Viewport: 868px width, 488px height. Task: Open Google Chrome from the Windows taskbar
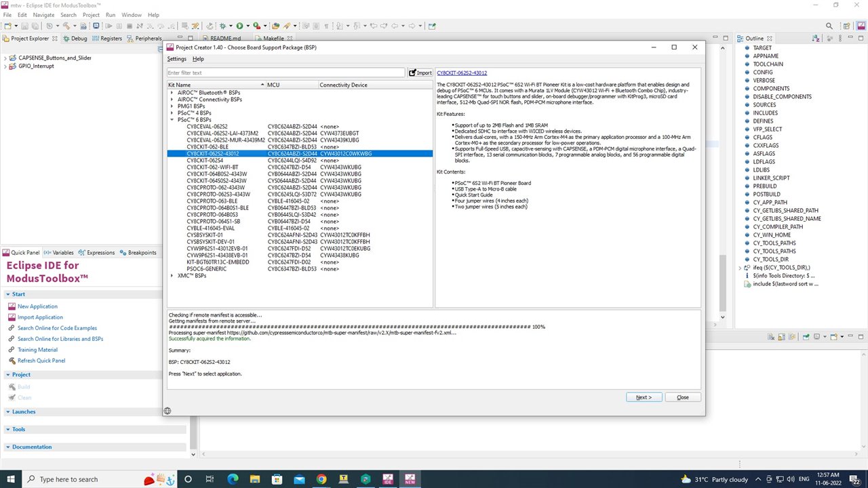[321, 479]
